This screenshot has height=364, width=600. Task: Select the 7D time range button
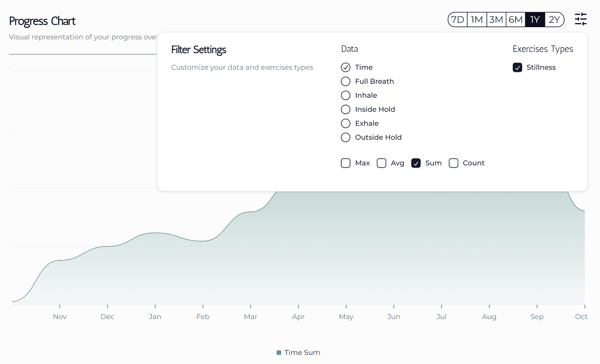click(x=458, y=19)
